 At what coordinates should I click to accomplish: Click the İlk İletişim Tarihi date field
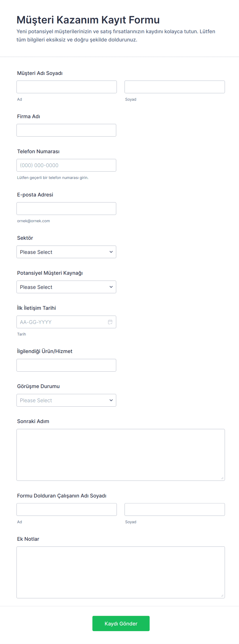point(62,322)
